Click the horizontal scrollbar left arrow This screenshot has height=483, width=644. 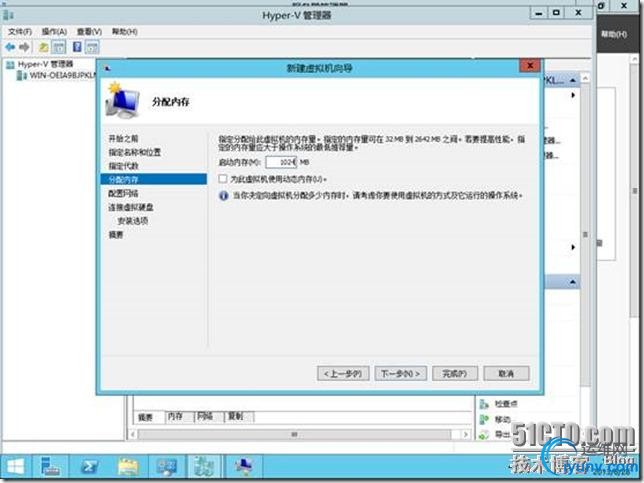tap(133, 434)
